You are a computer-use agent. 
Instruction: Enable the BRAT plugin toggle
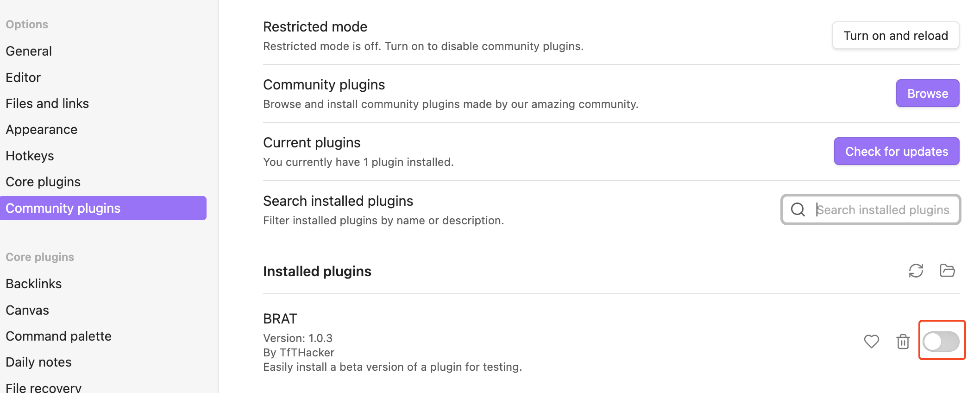pyautogui.click(x=941, y=342)
